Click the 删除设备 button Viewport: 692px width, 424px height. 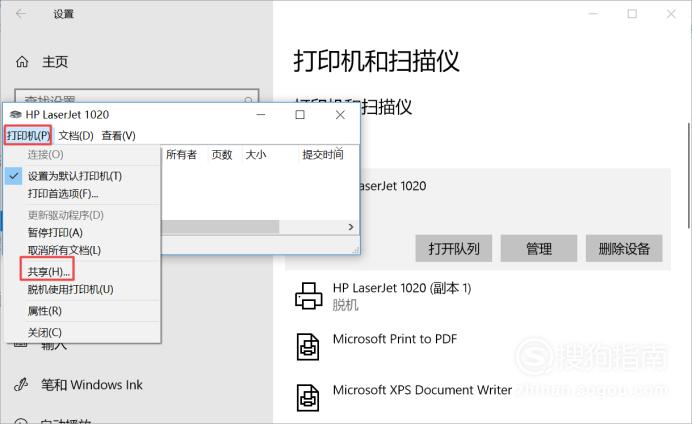click(624, 248)
